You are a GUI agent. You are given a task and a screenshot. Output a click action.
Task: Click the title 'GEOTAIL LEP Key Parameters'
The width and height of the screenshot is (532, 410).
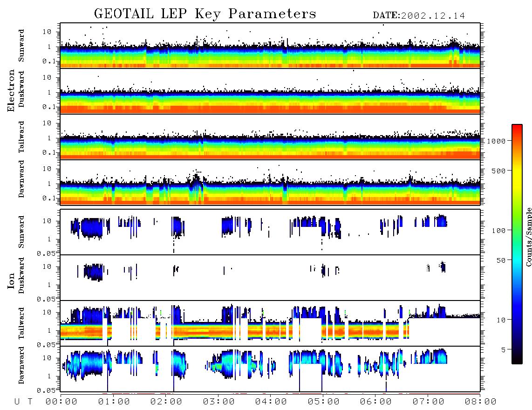pyautogui.click(x=205, y=14)
